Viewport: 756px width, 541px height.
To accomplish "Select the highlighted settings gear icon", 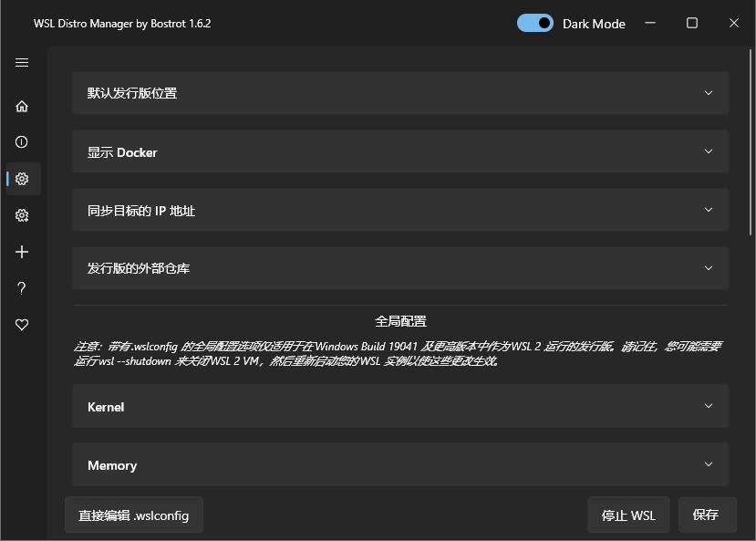I will [22, 179].
